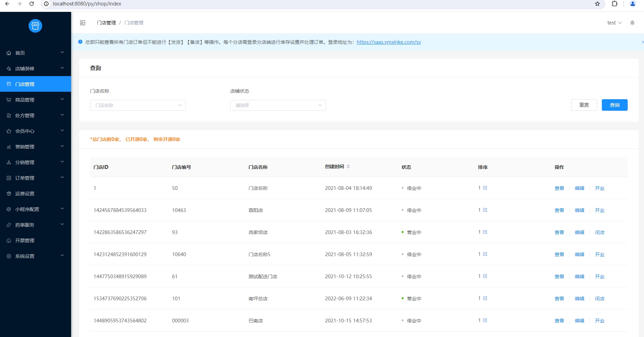Open notifications bell icon
This screenshot has width=644, height=337.
[x=632, y=23]
